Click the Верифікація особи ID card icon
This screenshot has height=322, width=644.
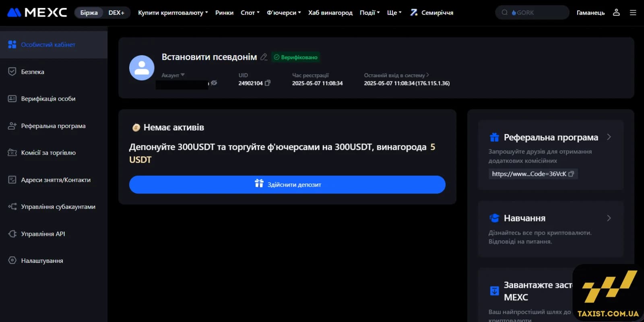click(12, 99)
